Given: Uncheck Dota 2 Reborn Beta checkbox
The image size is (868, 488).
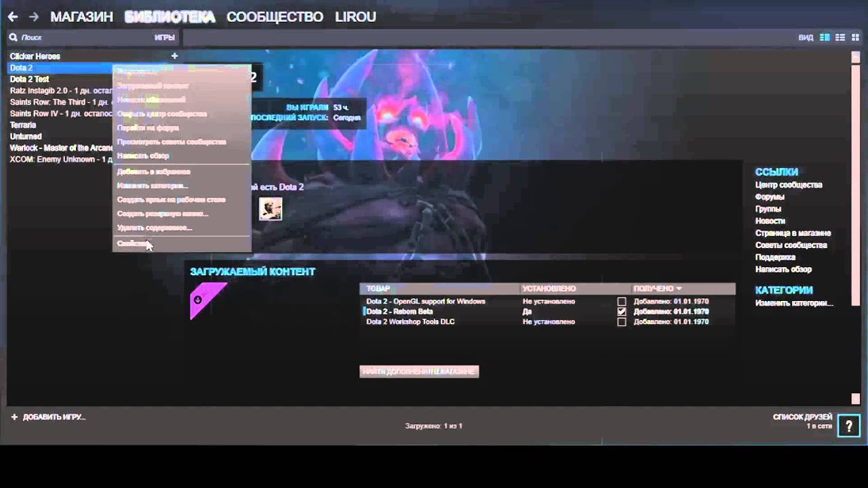Looking at the screenshot, I should 622,312.
